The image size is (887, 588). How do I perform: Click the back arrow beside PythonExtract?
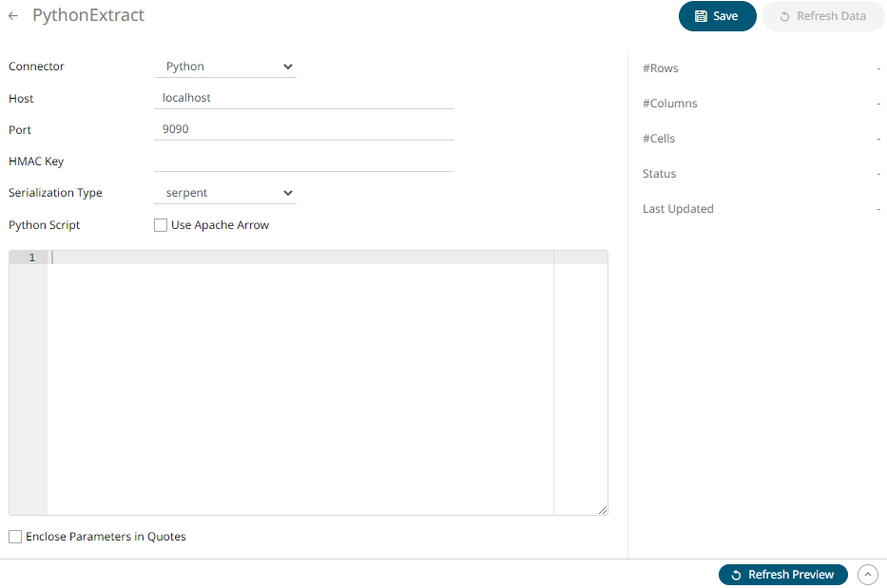[13, 16]
